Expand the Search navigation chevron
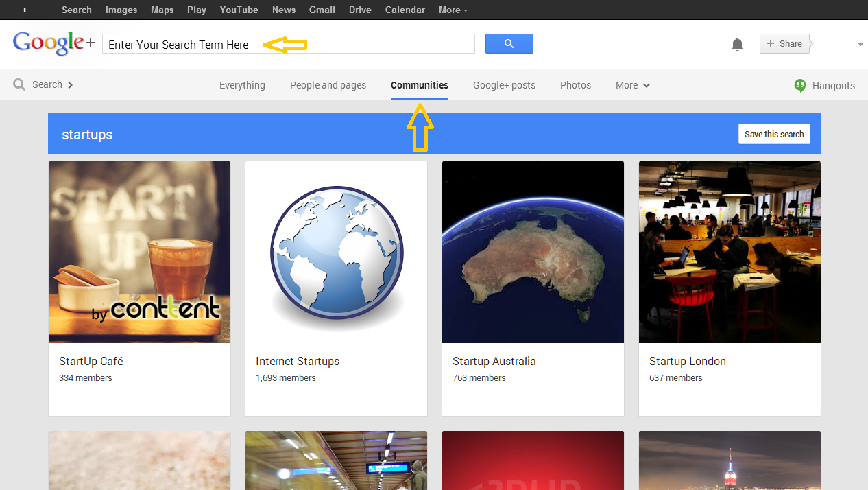The width and height of the screenshot is (868, 490). point(70,85)
